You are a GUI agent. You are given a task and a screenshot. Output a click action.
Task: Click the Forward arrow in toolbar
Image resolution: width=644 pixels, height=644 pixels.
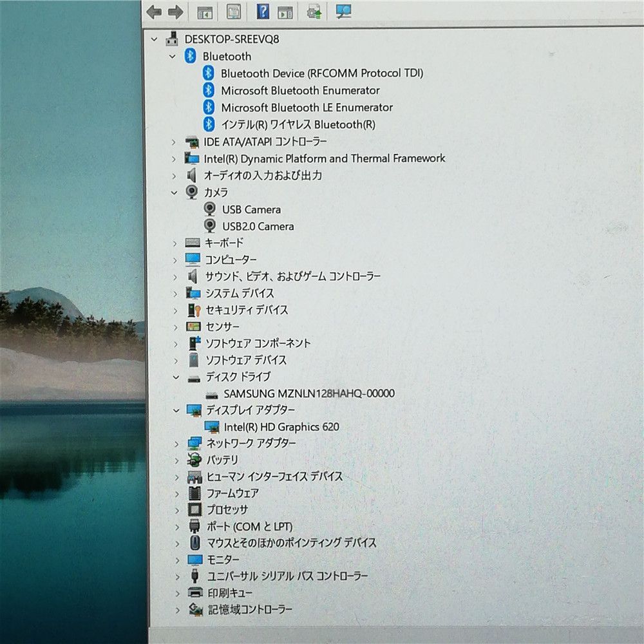[x=175, y=12]
